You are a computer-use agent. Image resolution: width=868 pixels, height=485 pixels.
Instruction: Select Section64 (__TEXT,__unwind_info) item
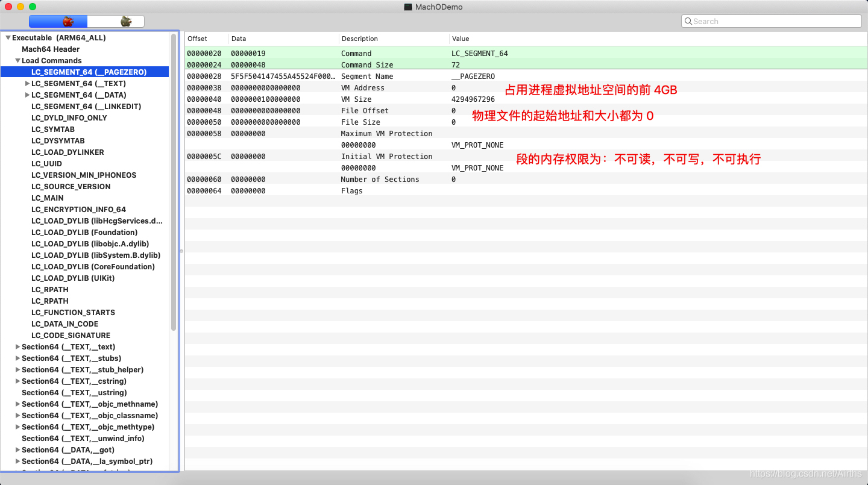[83, 438]
